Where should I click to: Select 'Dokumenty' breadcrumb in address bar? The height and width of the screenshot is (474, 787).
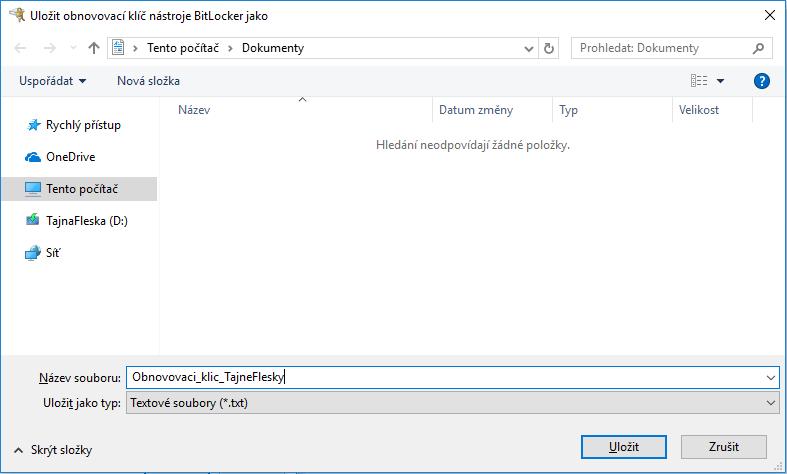(273, 48)
